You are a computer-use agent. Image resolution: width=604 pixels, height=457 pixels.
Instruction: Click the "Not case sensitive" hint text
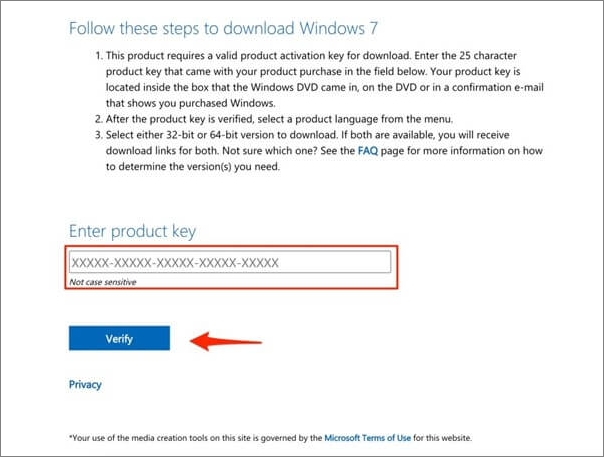click(103, 283)
